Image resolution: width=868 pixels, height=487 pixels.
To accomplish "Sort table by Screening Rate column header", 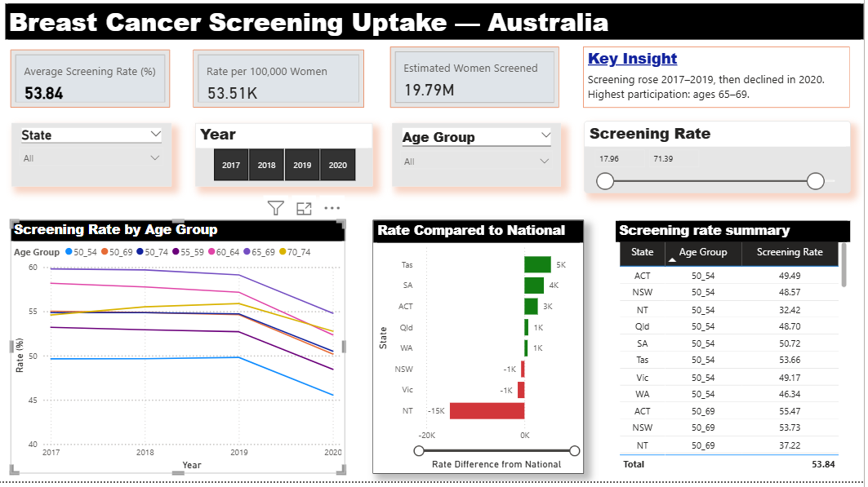I will tap(789, 253).
